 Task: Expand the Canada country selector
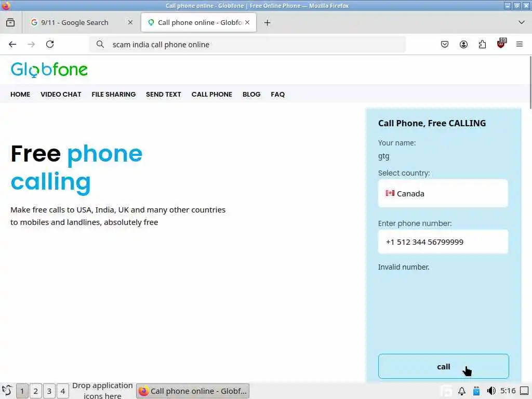pos(443,193)
